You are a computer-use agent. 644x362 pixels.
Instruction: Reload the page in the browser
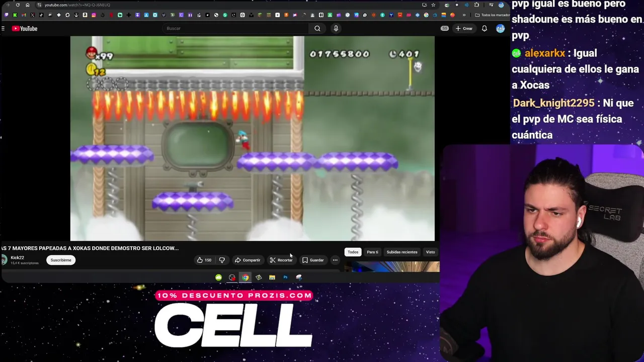(x=18, y=5)
